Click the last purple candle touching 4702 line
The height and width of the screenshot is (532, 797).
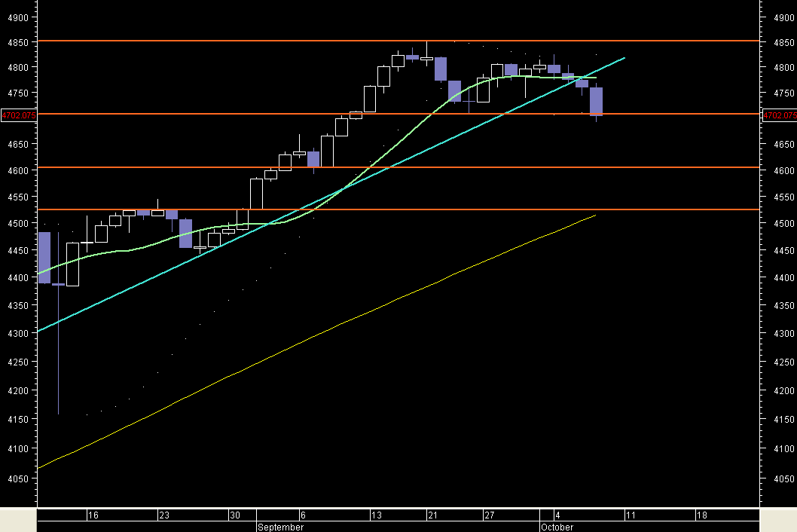point(596,102)
